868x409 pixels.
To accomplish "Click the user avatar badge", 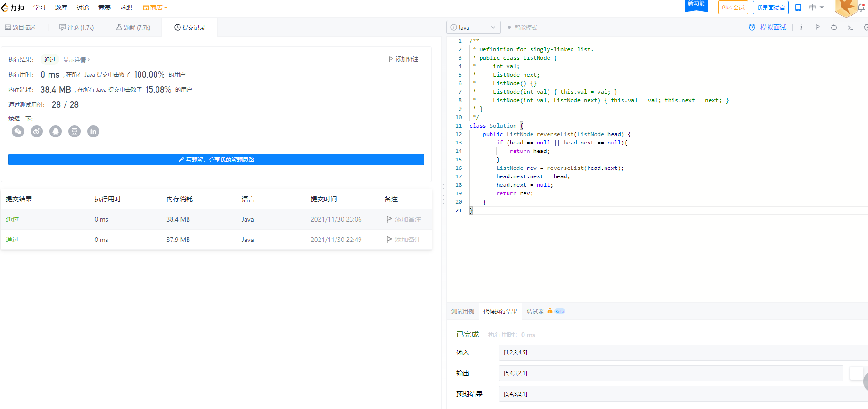I will point(845,8).
